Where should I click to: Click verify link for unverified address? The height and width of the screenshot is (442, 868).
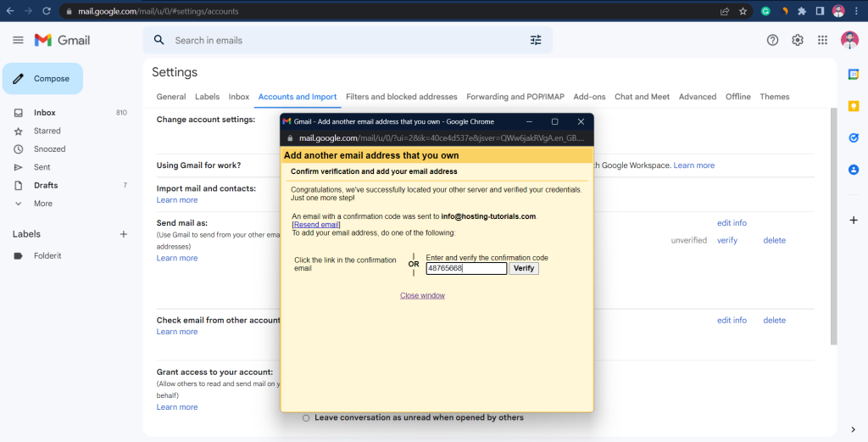726,240
